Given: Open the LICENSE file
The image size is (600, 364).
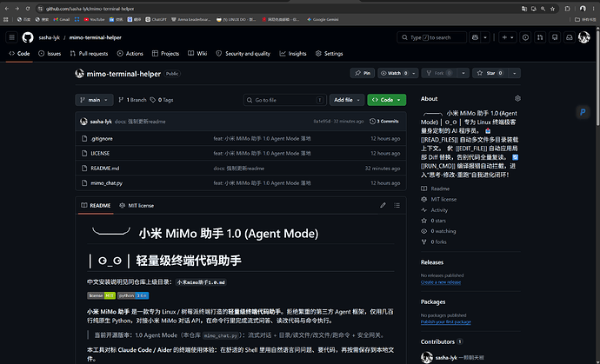Looking at the screenshot, I should coord(100,153).
